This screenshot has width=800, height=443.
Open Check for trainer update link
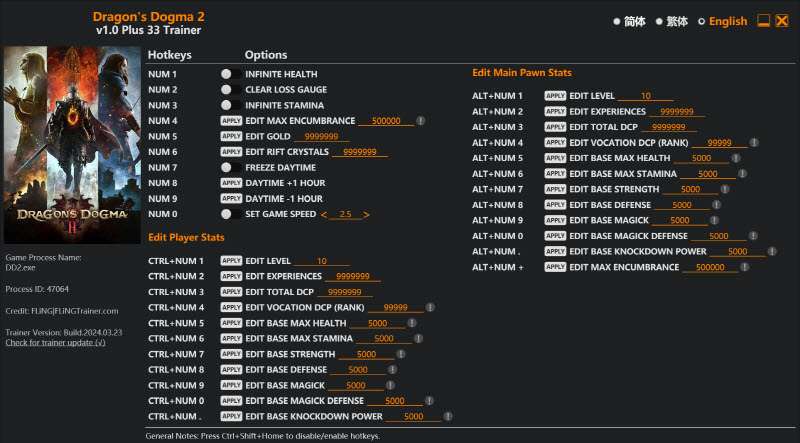coord(55,342)
